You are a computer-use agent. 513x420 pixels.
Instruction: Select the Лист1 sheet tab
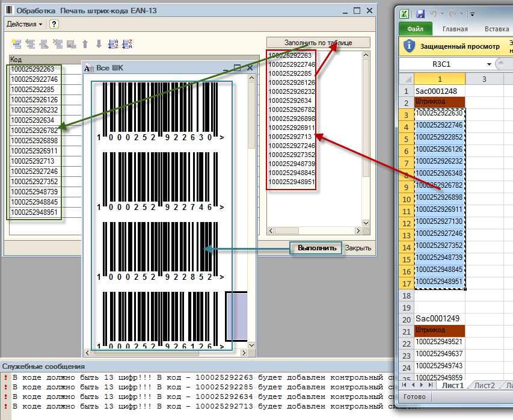pos(453,385)
